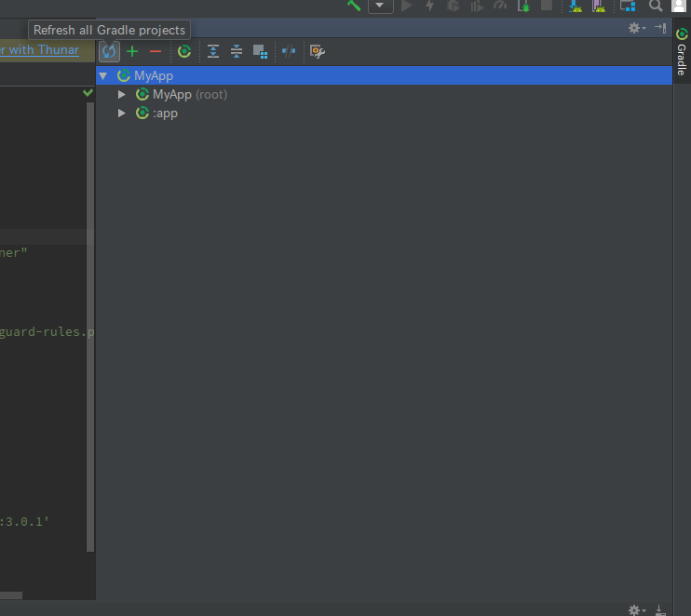The width and height of the screenshot is (691, 616).
Task: Click the 'guard-rules.p' text in editor
Action: [x=47, y=331]
